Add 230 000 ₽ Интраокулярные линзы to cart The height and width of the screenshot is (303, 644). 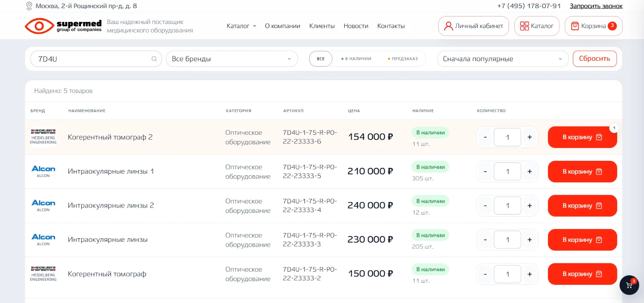coord(582,240)
